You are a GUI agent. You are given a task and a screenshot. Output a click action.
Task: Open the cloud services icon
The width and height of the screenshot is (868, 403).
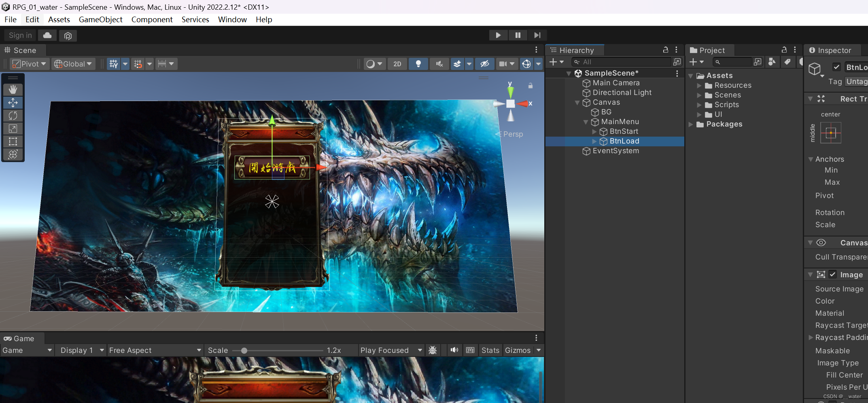47,36
